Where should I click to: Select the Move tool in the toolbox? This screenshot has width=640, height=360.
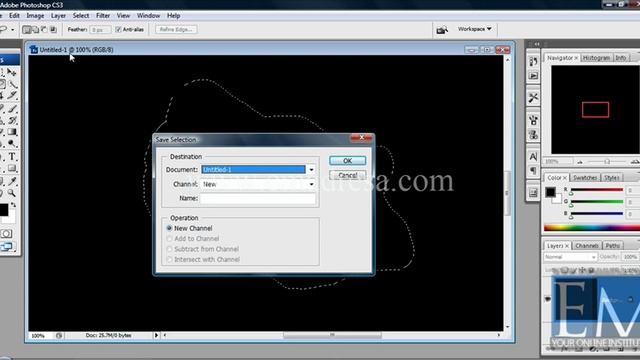(12, 72)
